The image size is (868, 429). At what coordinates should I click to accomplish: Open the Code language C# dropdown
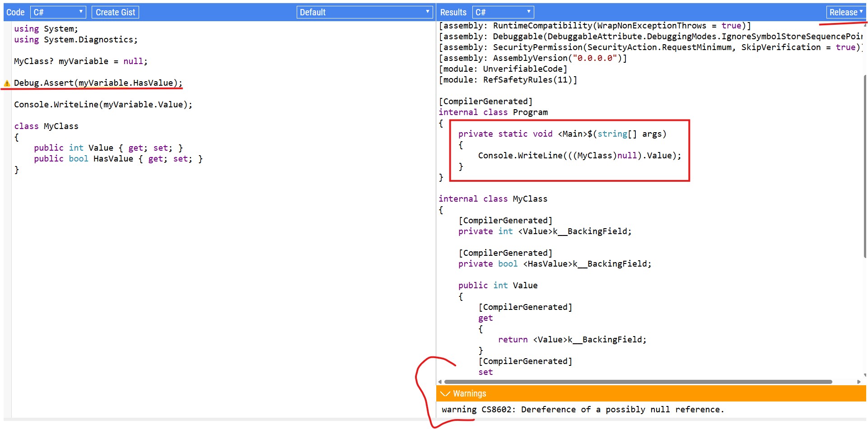pos(58,12)
